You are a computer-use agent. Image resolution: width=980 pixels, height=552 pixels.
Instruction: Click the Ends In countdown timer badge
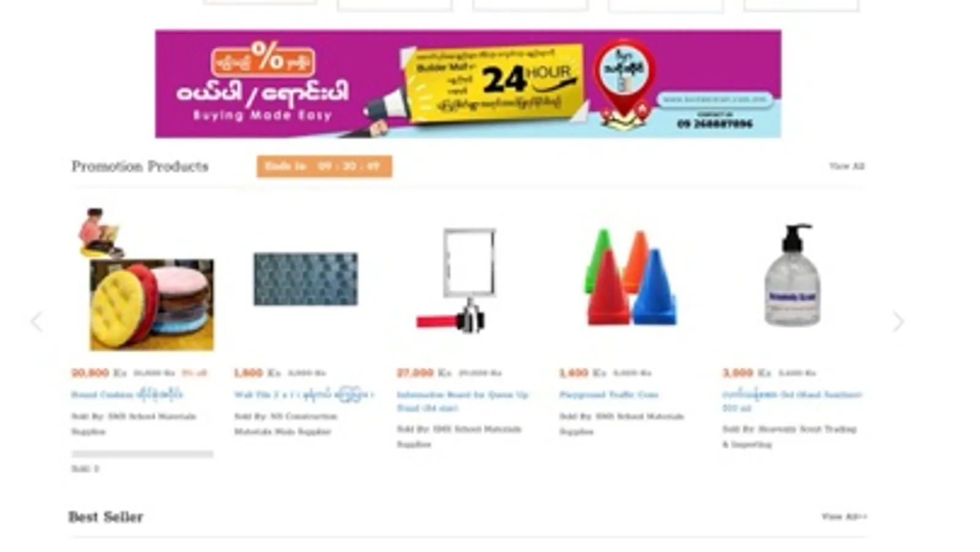tap(324, 166)
